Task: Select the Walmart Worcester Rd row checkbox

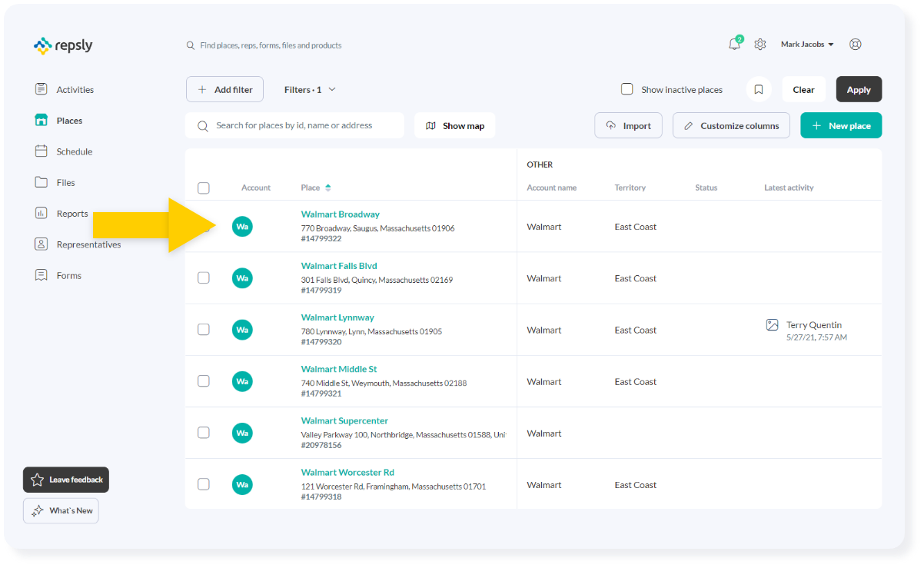Action: tap(204, 484)
